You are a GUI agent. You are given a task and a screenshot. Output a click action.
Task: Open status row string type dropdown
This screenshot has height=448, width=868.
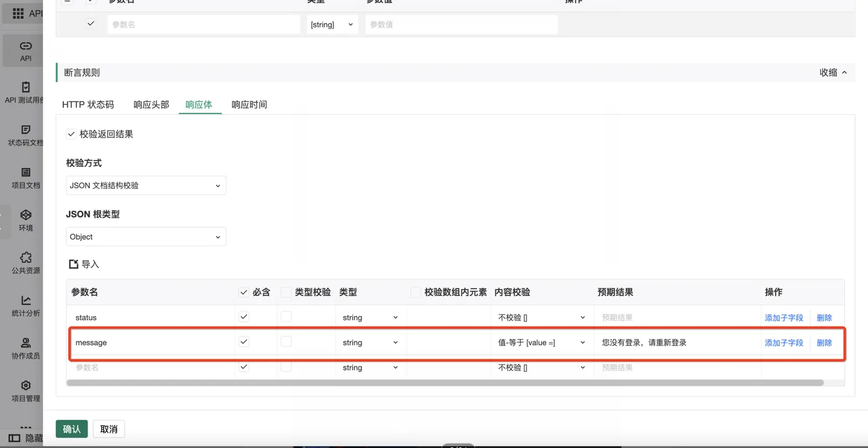click(370, 317)
